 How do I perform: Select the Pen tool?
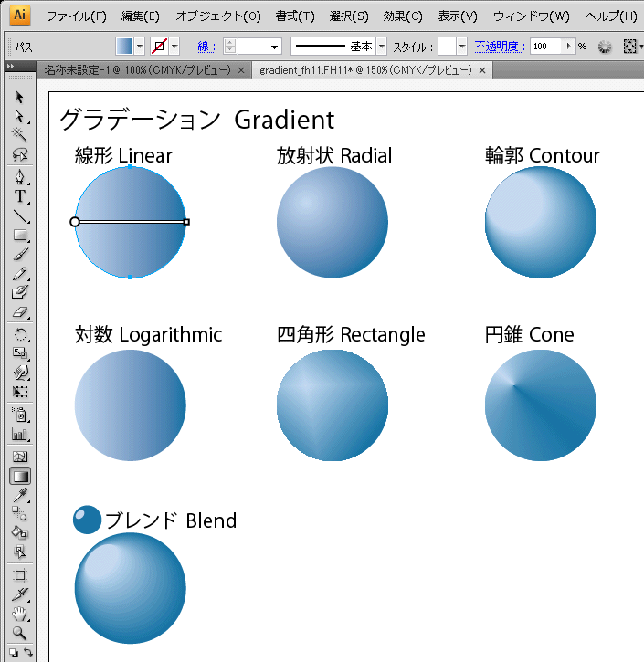coord(19,176)
